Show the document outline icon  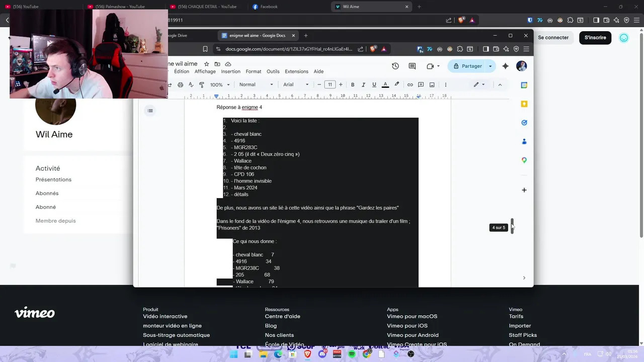(150, 111)
